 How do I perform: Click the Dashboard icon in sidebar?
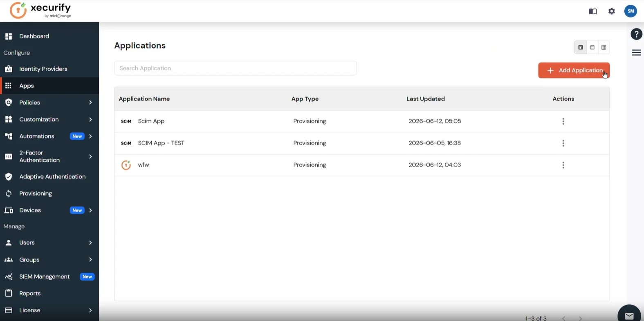[x=8, y=36]
